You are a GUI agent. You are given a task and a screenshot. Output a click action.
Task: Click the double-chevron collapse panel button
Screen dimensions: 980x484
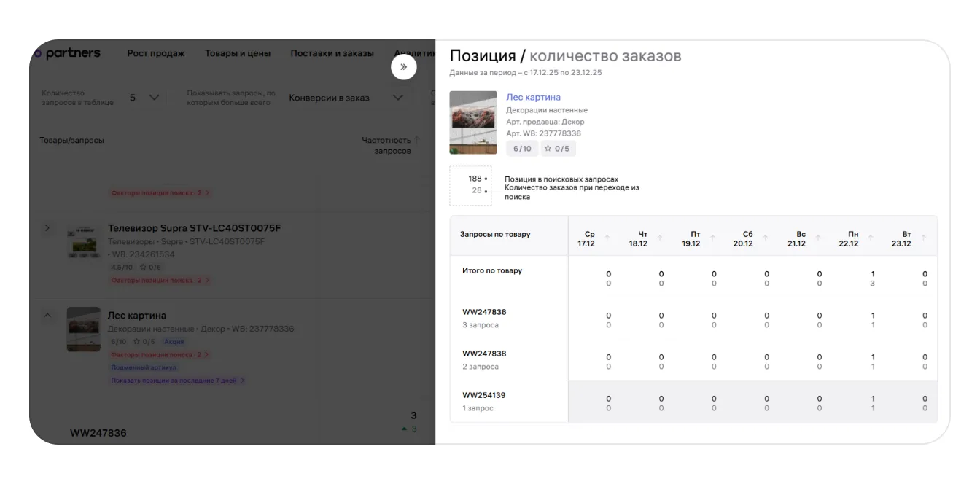click(x=403, y=67)
